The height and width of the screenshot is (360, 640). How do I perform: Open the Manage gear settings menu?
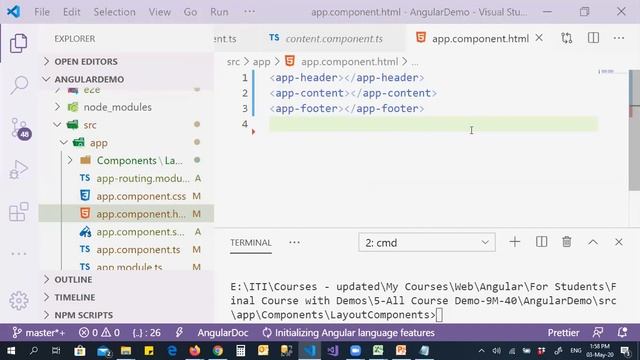click(19, 301)
